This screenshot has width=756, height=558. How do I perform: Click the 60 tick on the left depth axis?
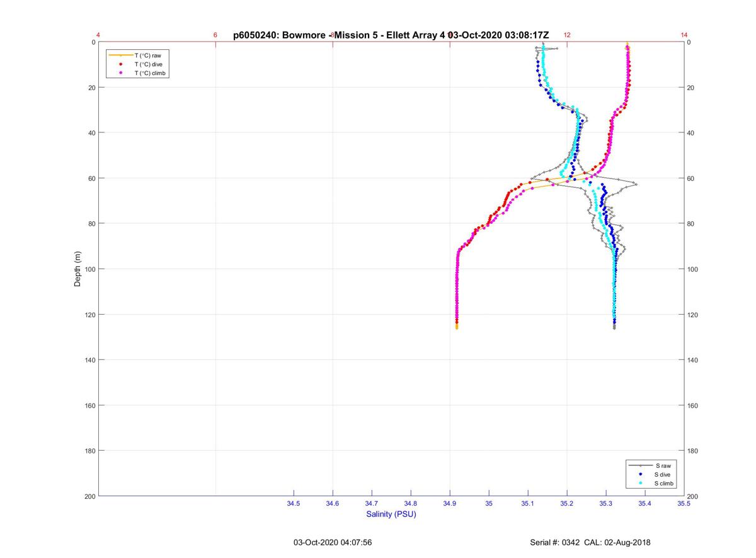coord(91,178)
